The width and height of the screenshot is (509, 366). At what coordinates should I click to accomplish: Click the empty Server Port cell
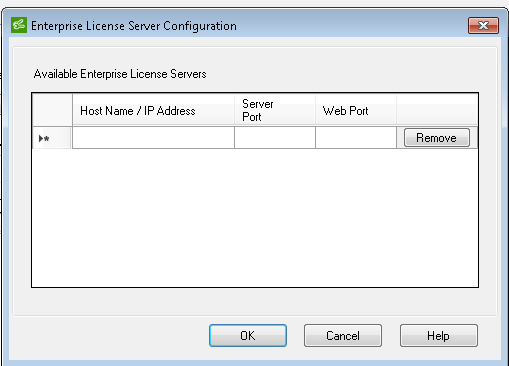tap(275, 138)
